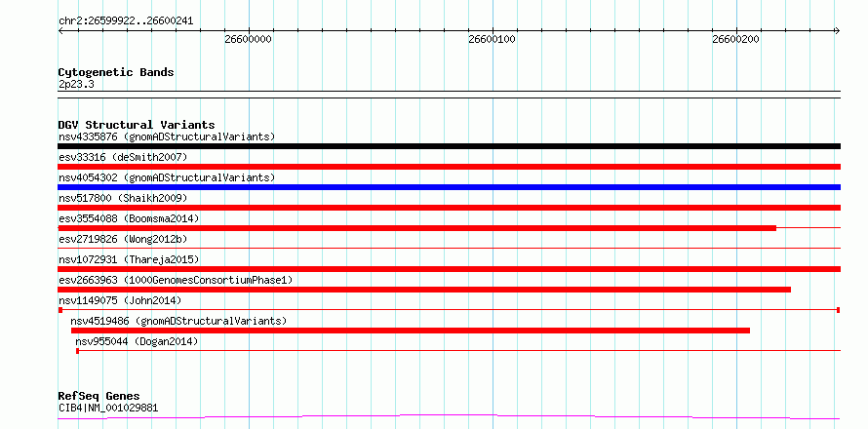Click the red nsv4519486 variant bar
The width and height of the screenshot is (868, 429).
pos(411,331)
